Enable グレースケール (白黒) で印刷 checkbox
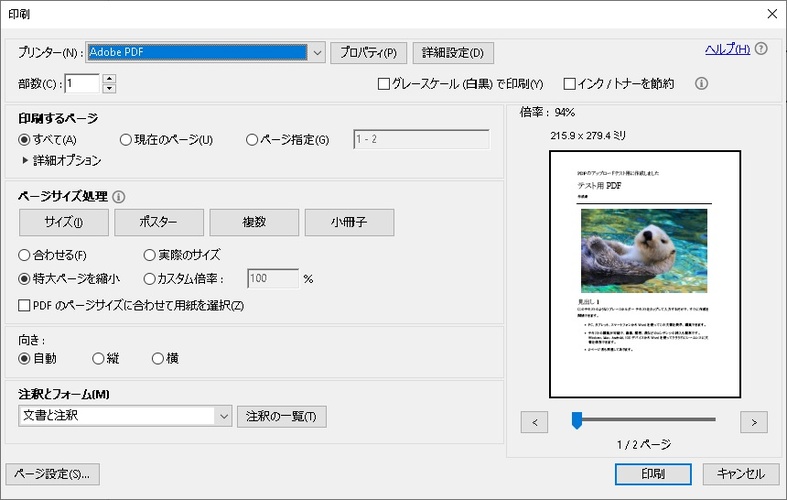 coord(383,84)
